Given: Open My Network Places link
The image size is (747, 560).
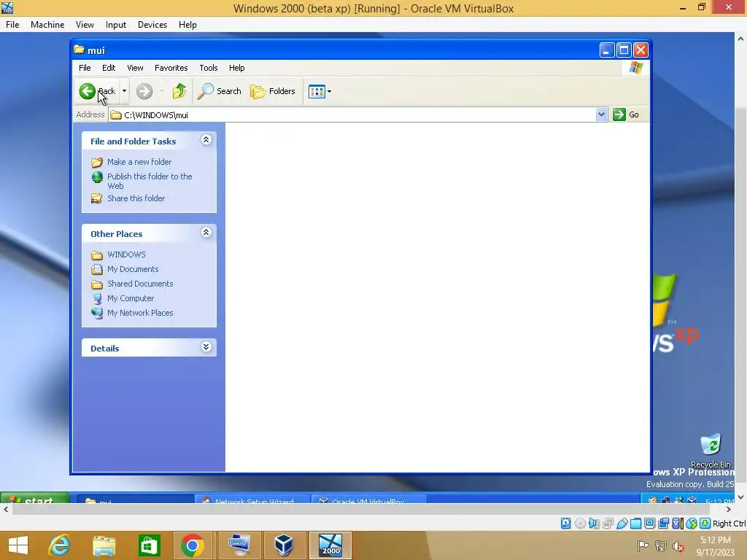Looking at the screenshot, I should pos(140,313).
